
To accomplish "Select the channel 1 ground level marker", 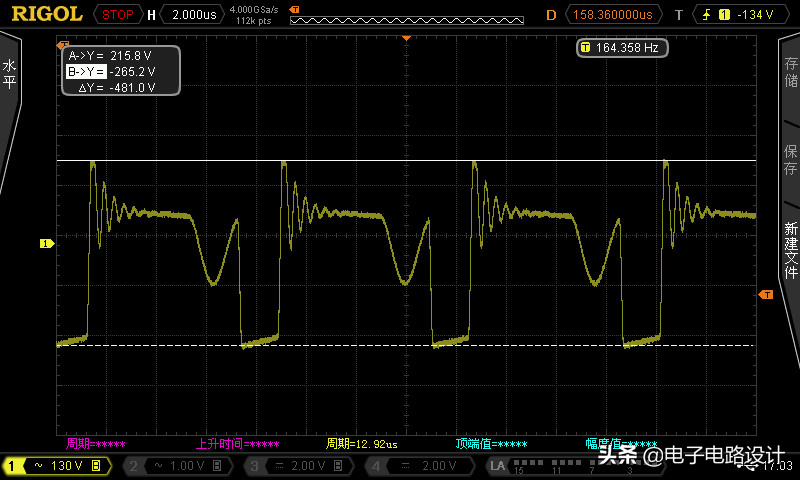I will [45, 243].
